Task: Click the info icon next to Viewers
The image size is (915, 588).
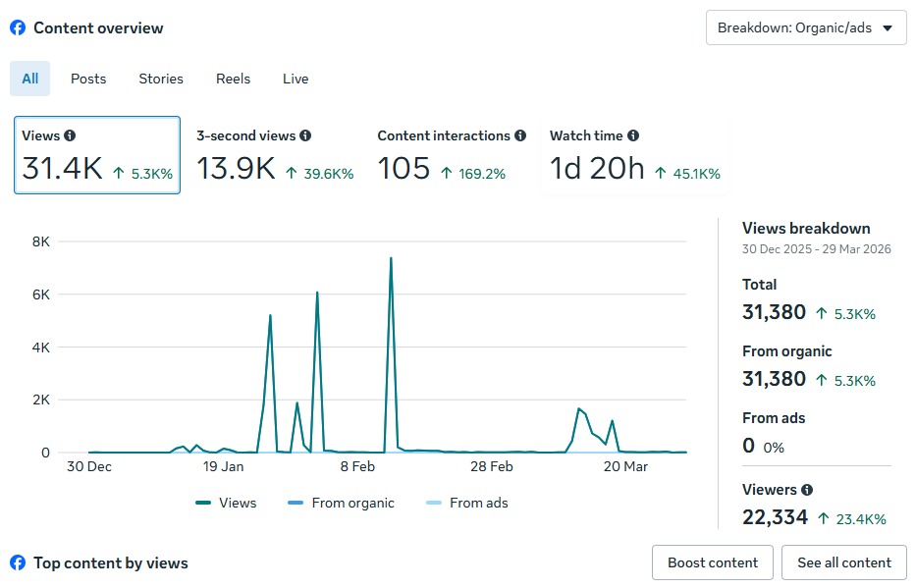Action: coord(807,490)
